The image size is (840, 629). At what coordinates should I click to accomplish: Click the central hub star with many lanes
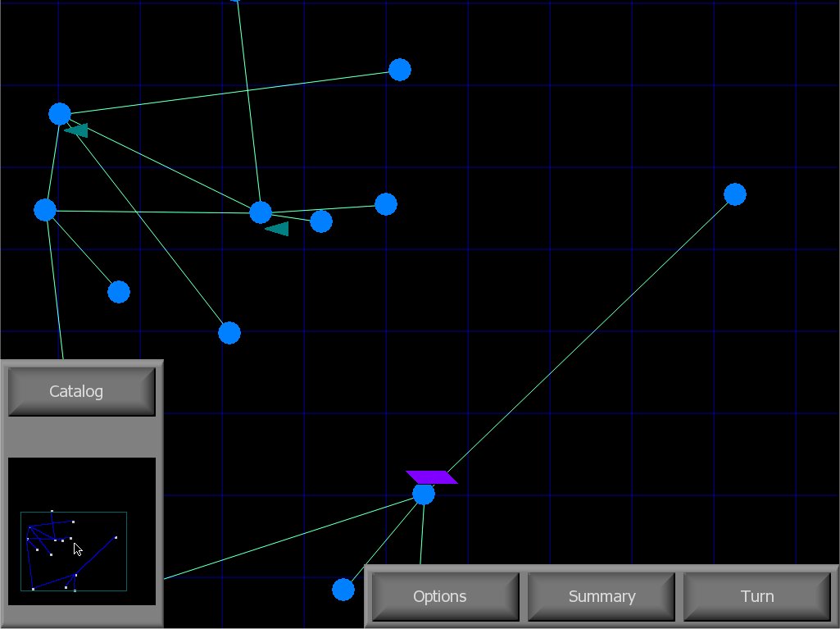click(x=261, y=212)
